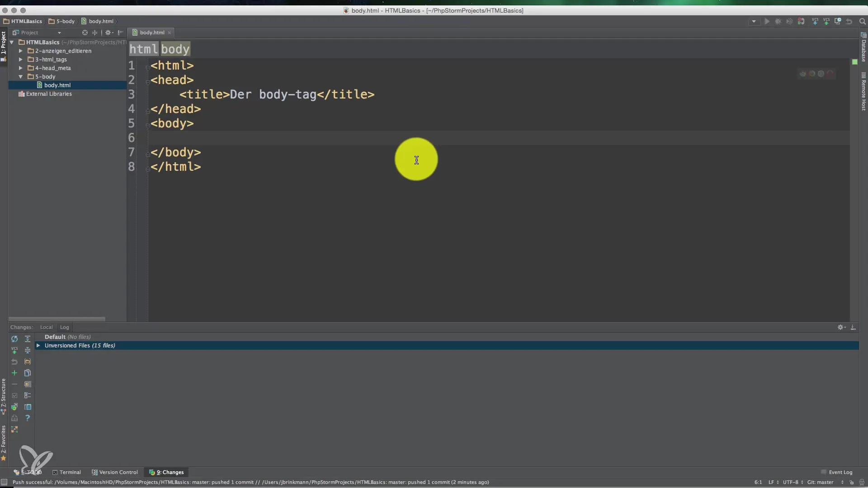Click Expand All icon in Changes panel
868x488 pixels.
28,339
